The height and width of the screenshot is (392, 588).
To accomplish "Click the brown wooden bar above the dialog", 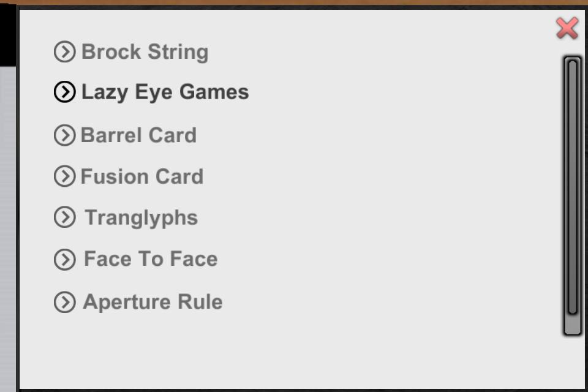I will coord(294,2).
